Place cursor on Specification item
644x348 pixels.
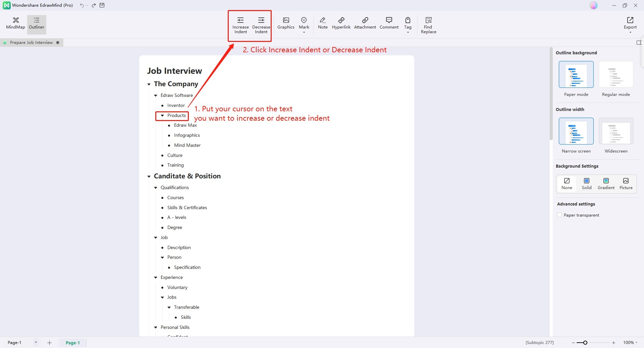pyautogui.click(x=187, y=268)
